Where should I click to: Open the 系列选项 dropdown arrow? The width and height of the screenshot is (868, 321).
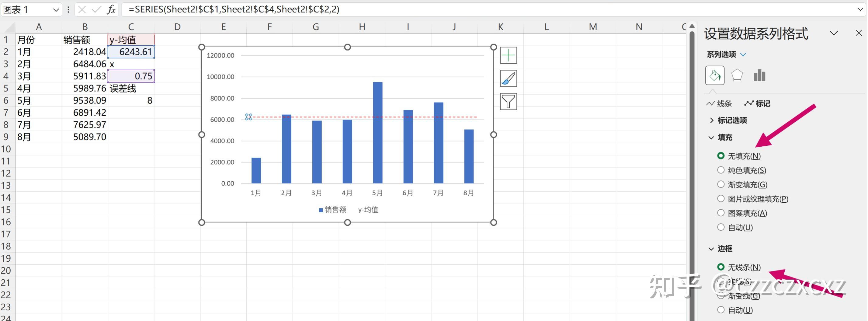pyautogui.click(x=743, y=55)
